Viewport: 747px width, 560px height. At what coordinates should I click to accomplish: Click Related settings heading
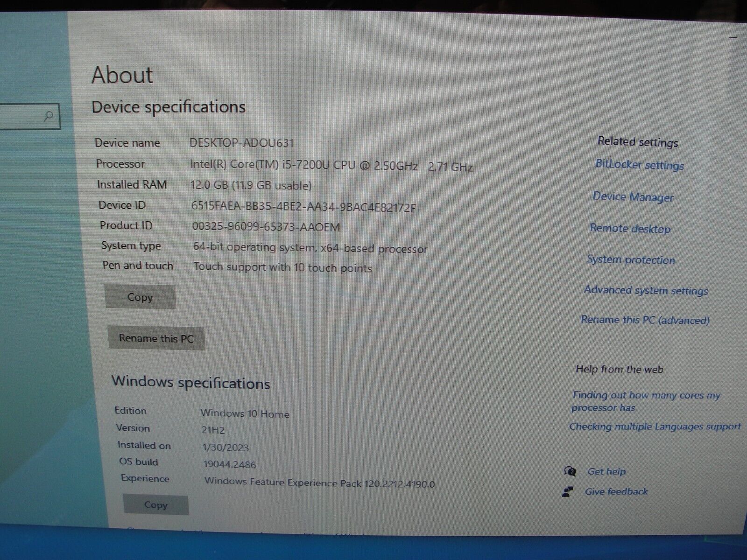[638, 142]
